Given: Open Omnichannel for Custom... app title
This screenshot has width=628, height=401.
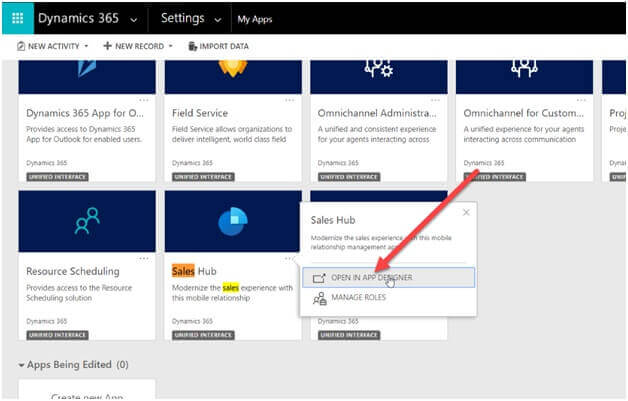Looking at the screenshot, I should (523, 113).
